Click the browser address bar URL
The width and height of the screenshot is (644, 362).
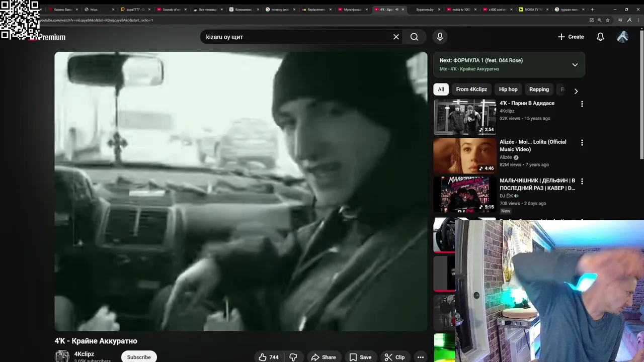pyautogui.click(x=96, y=20)
